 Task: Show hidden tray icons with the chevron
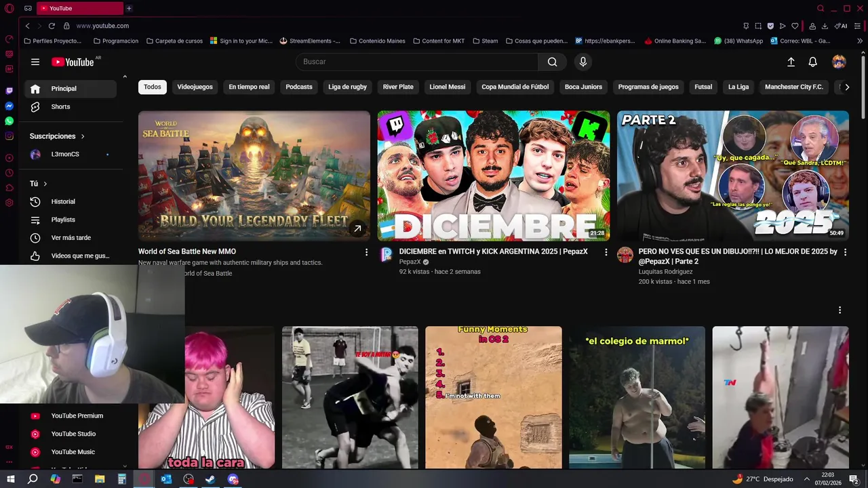point(807,479)
